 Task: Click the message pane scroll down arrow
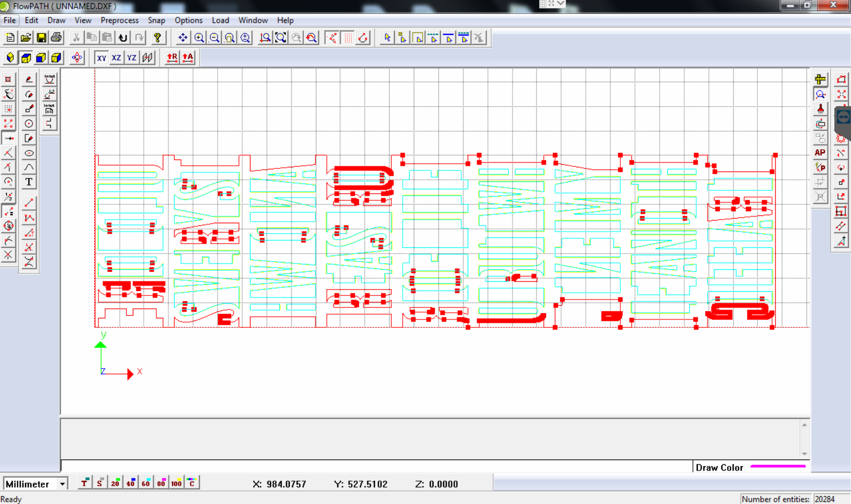pyautogui.click(x=804, y=453)
